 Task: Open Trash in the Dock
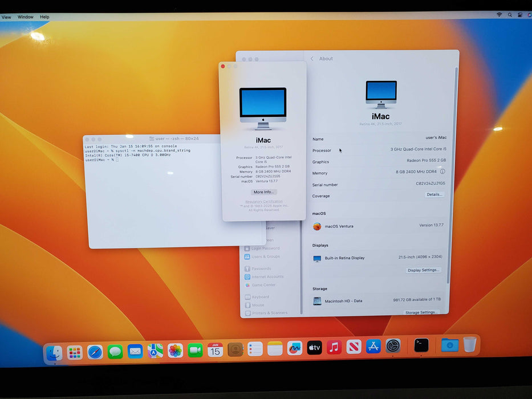(x=470, y=344)
